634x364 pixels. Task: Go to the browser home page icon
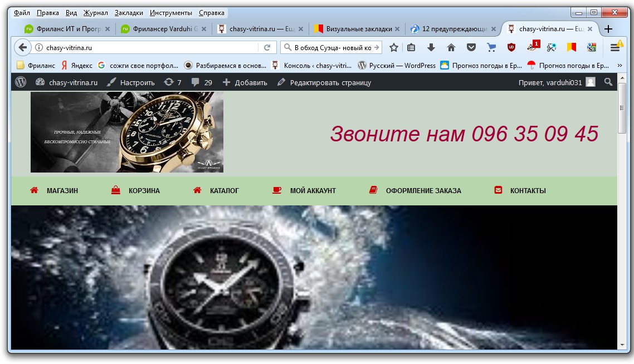click(451, 48)
